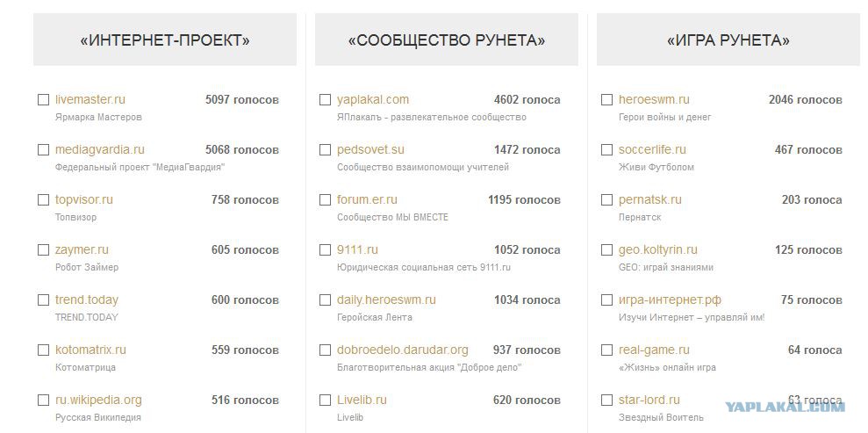Screen dimensions: 868x433
Task: Select the heroeswm.ru checkbox
Action: click(606, 99)
